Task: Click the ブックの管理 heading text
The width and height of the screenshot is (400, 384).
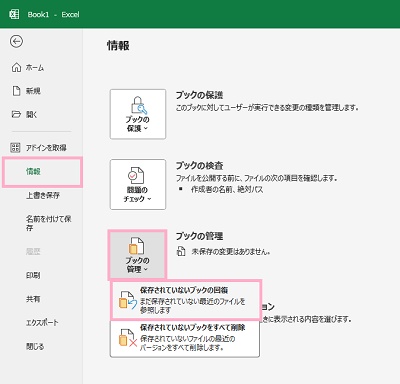Action: pos(199,236)
